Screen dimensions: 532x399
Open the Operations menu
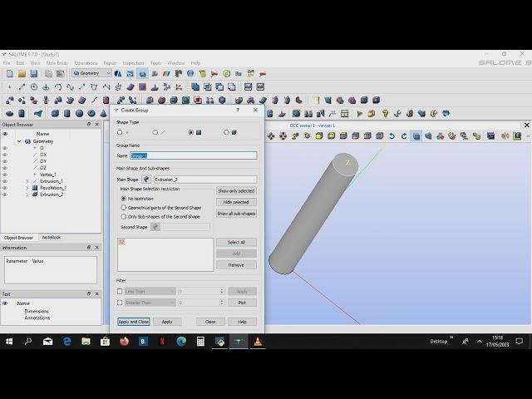click(86, 63)
